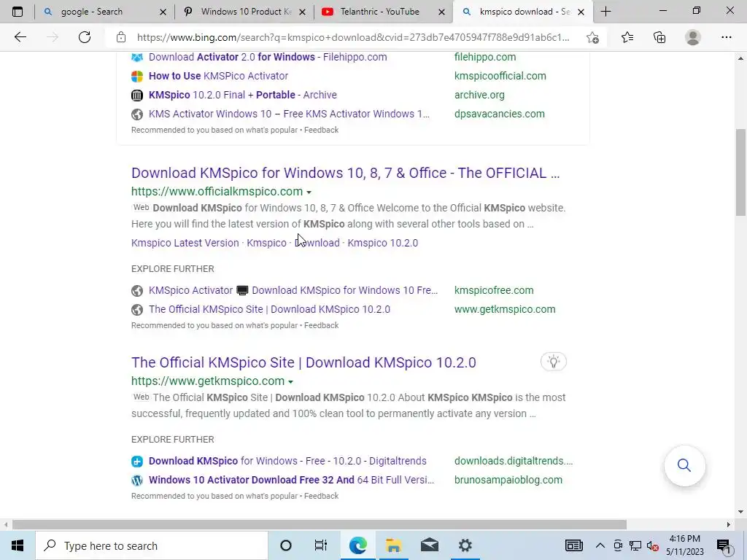The height and width of the screenshot is (560, 747).
Task: Show hidden system tray icons chevron
Action: tap(600, 545)
